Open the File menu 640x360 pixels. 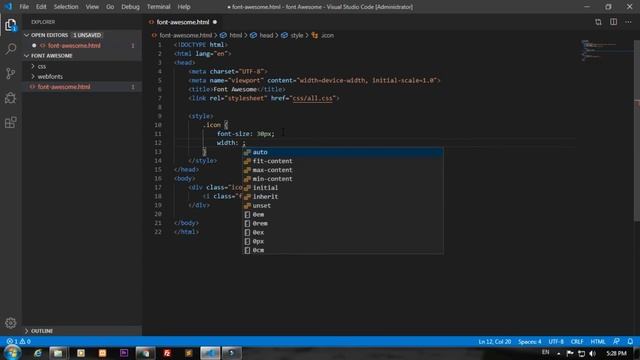pyautogui.click(x=24, y=7)
